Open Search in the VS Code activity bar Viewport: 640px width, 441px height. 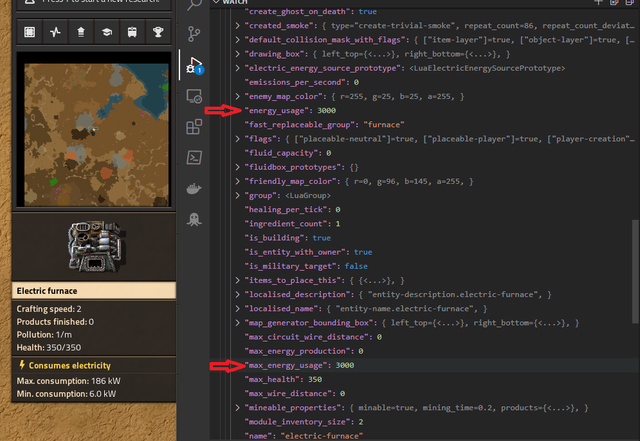point(194,5)
